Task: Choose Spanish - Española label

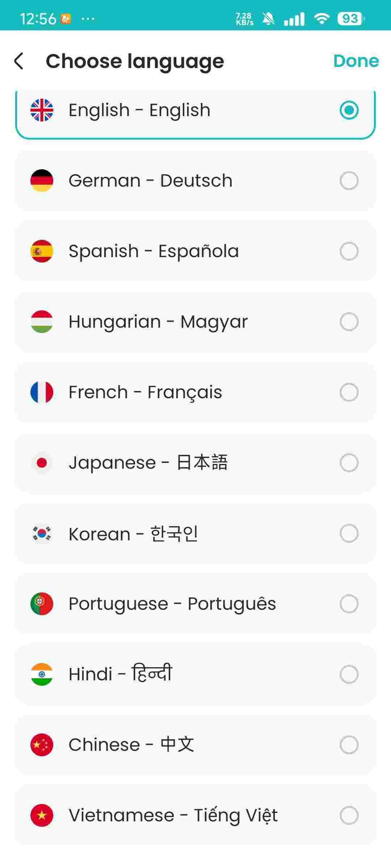Action: coord(154,251)
